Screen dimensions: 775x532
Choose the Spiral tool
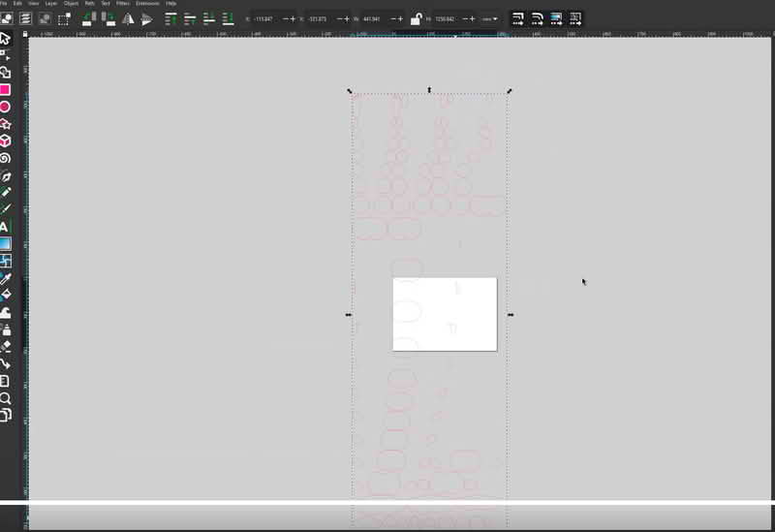(x=5, y=158)
